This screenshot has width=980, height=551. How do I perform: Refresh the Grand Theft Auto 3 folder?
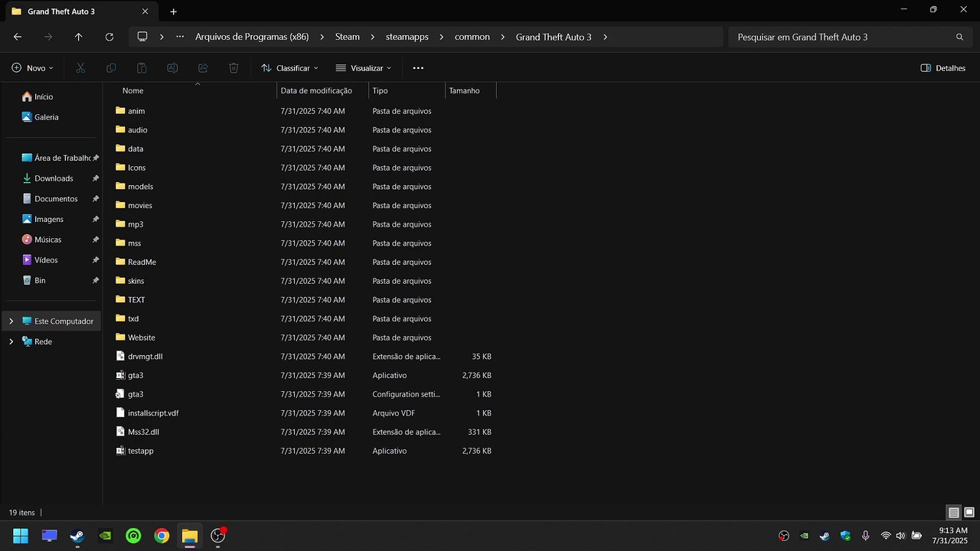[x=109, y=37]
